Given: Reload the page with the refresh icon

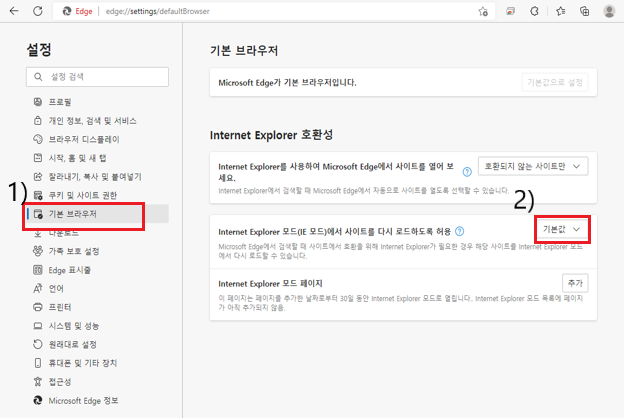Looking at the screenshot, I should tap(38, 11).
